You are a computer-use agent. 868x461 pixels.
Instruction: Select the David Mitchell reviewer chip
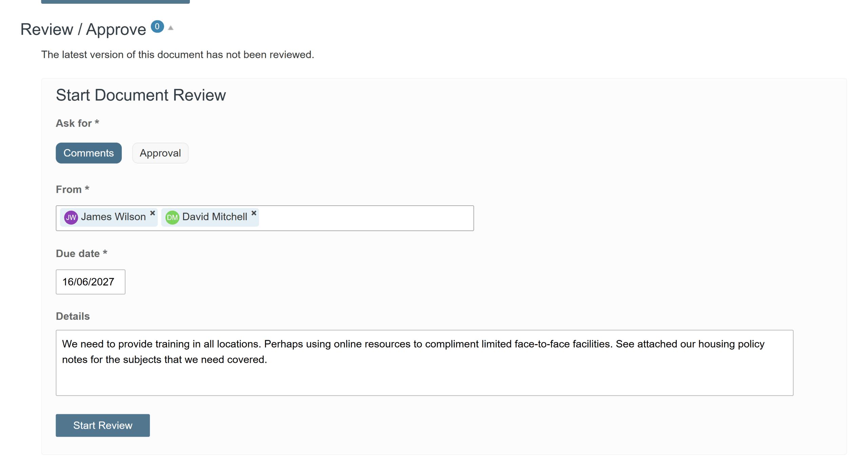(x=210, y=217)
